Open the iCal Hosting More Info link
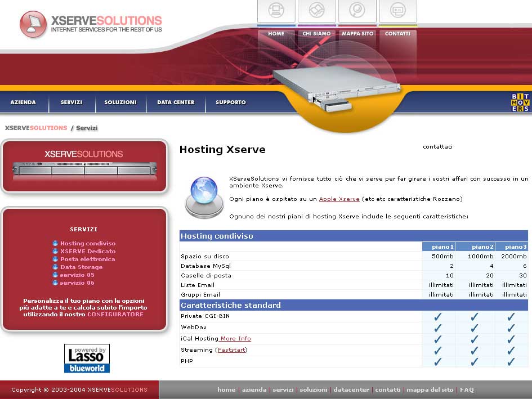Viewport: 532px width, 399px height. click(235, 339)
